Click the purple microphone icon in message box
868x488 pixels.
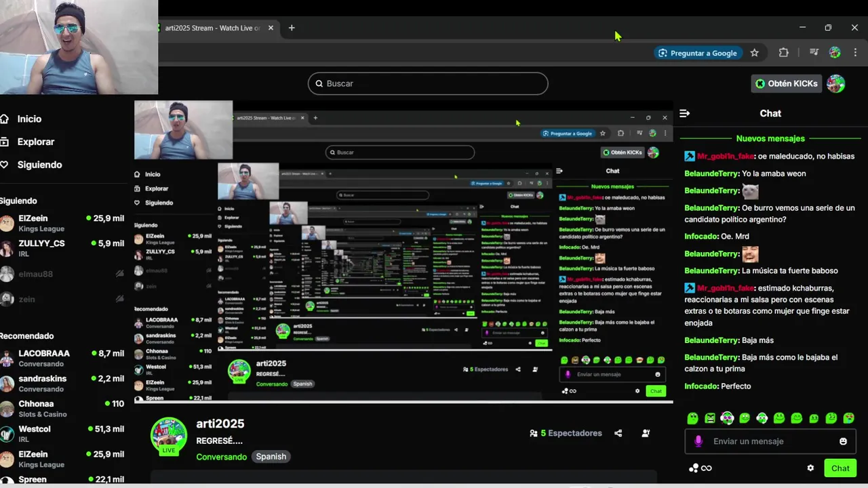coord(698,441)
